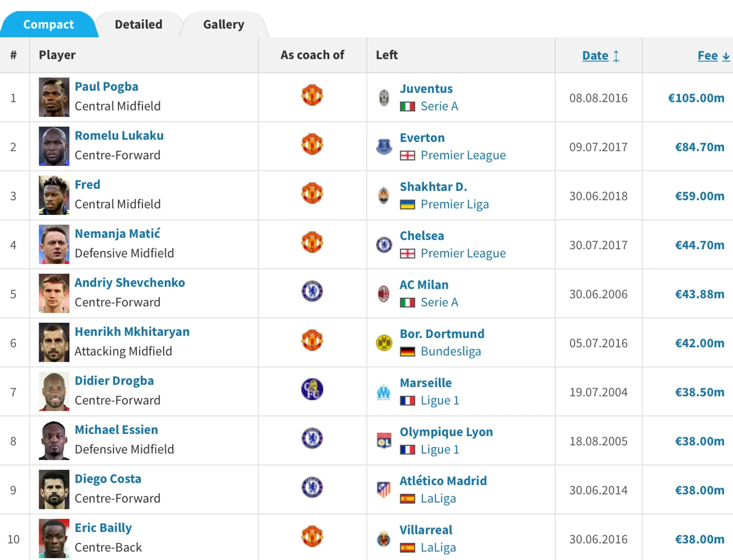Click AC Milan crest icon
Viewport: 733px width, 560px height.
pos(384,294)
